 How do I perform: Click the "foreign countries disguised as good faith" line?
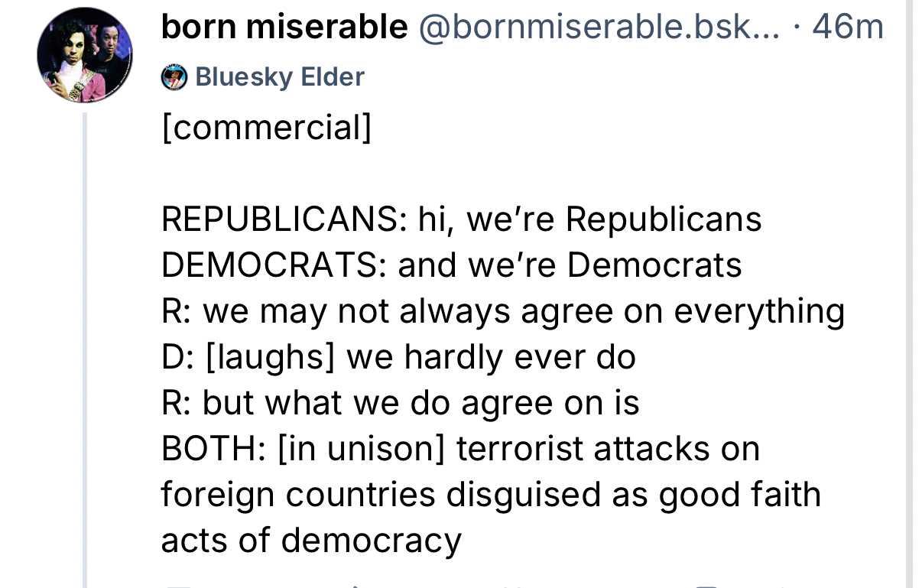tap(490, 495)
